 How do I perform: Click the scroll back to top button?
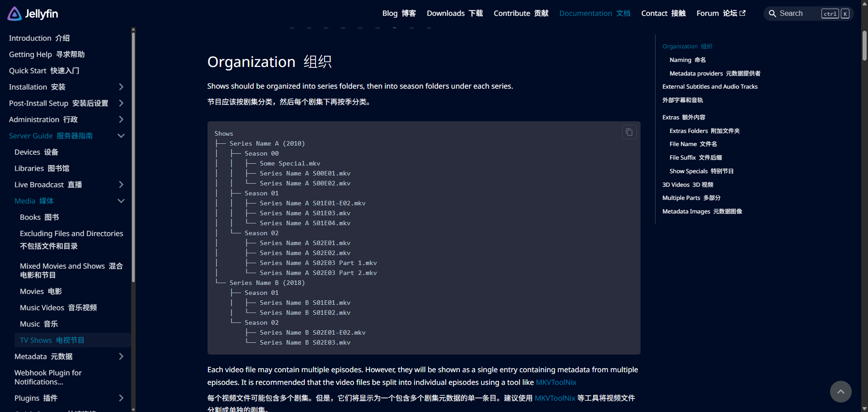pos(840,392)
